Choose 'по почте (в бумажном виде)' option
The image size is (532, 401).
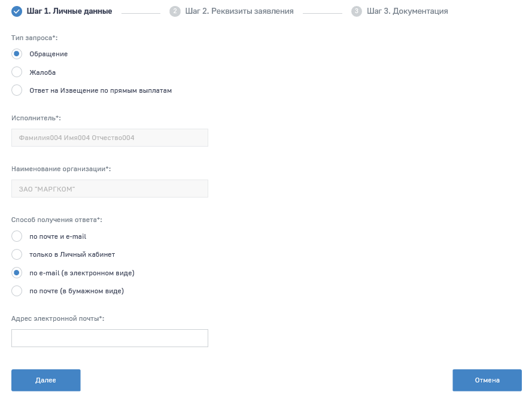pyautogui.click(x=17, y=291)
